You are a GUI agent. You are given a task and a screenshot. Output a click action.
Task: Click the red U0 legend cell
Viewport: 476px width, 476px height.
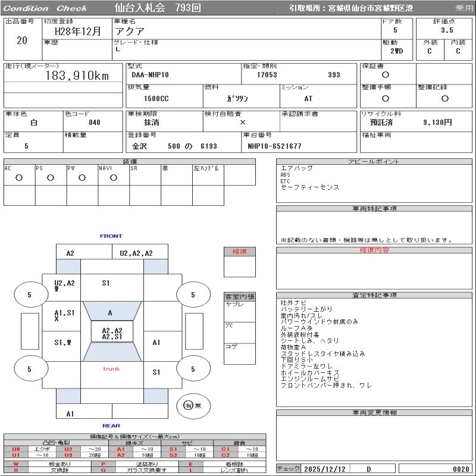(16, 449)
